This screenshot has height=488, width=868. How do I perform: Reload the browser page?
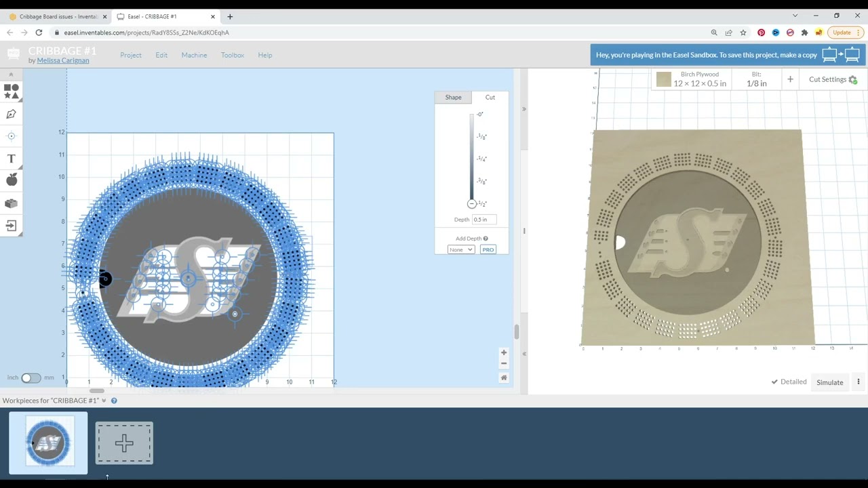[x=39, y=33]
